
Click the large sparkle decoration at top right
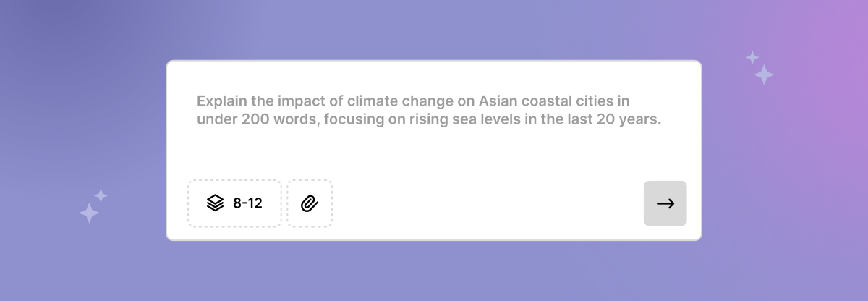[x=764, y=75]
